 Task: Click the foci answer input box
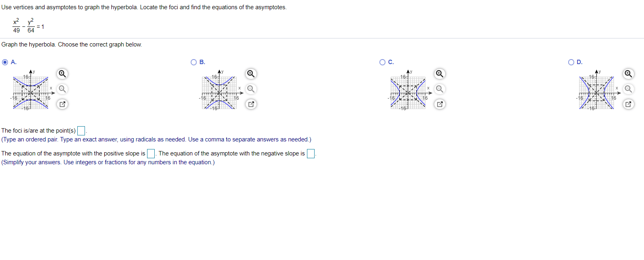pos(81,131)
